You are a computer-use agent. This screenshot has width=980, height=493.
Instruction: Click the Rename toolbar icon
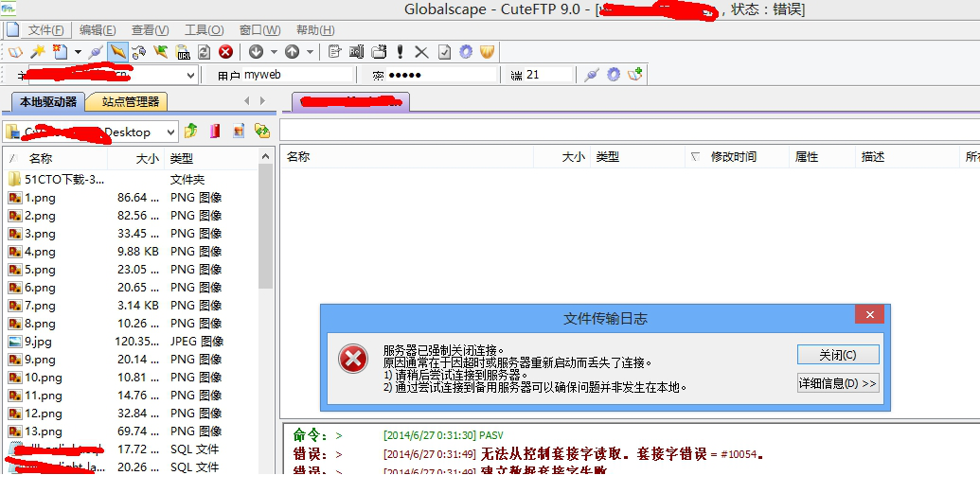coord(357,52)
